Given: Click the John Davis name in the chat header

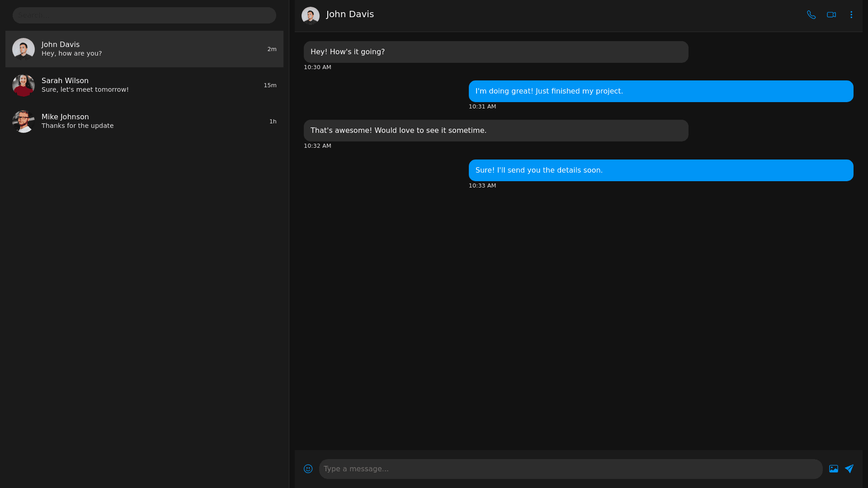Looking at the screenshot, I should [350, 14].
